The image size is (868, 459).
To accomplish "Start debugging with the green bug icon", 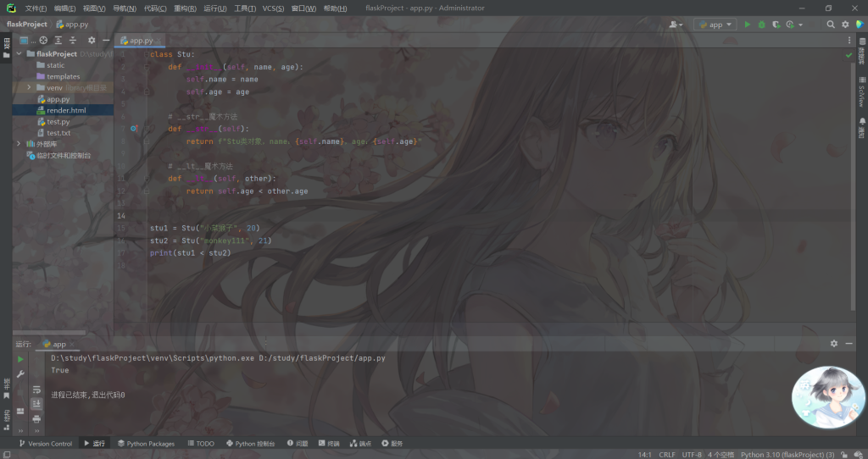I will click(761, 25).
